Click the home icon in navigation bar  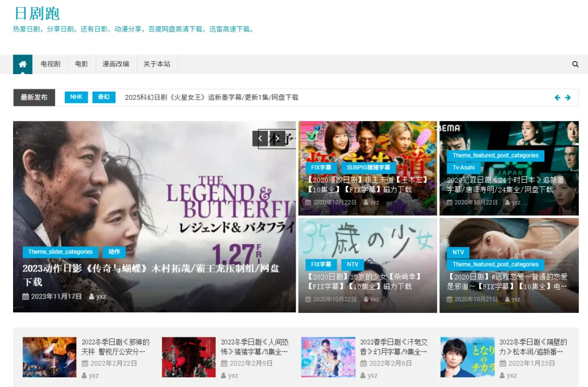(22, 64)
